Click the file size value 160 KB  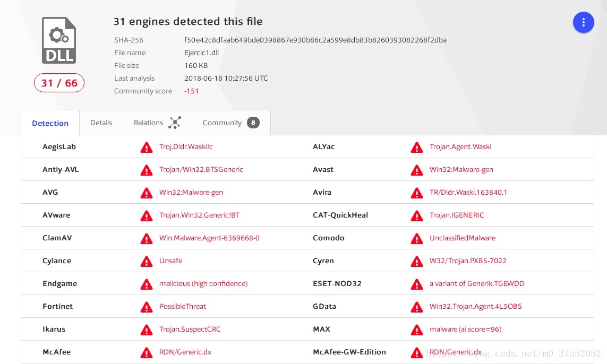(196, 65)
